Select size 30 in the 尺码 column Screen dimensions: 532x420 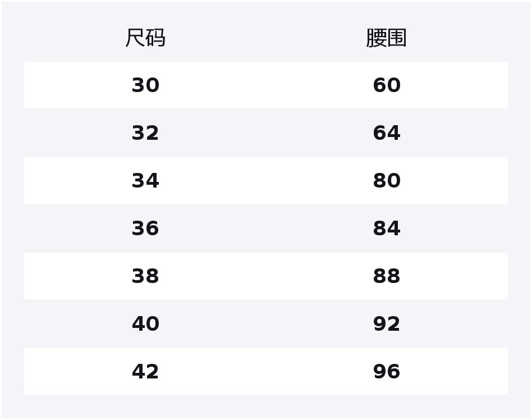coord(145,85)
